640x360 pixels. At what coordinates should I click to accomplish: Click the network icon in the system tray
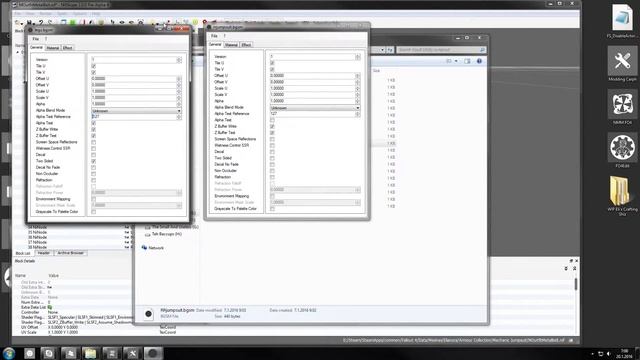600,353
